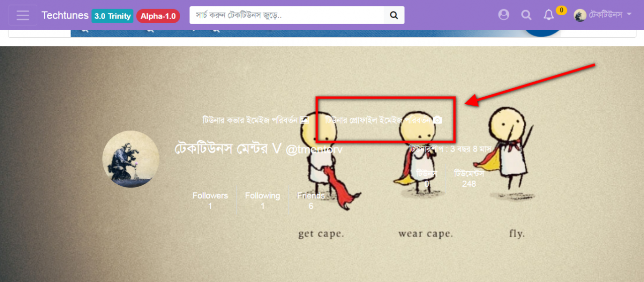This screenshot has width=644, height=282.
Task: Click the টিউমেন্টস 248 counter
Action: pos(469,178)
